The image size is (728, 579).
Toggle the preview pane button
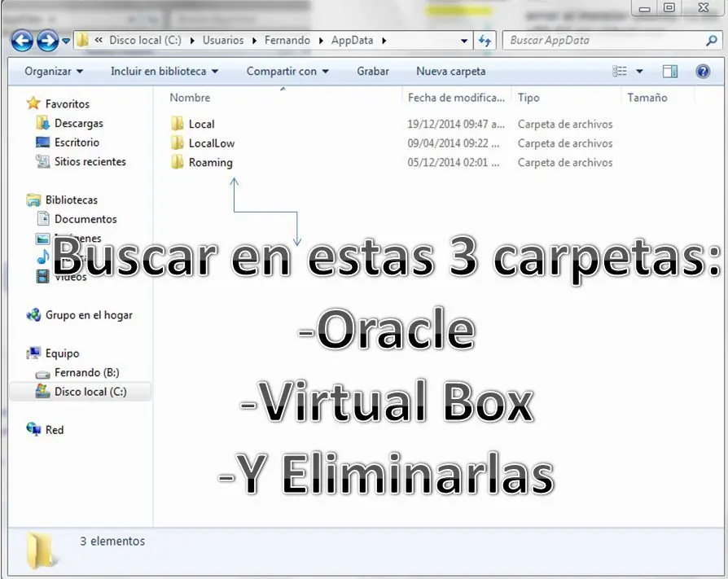tap(670, 71)
